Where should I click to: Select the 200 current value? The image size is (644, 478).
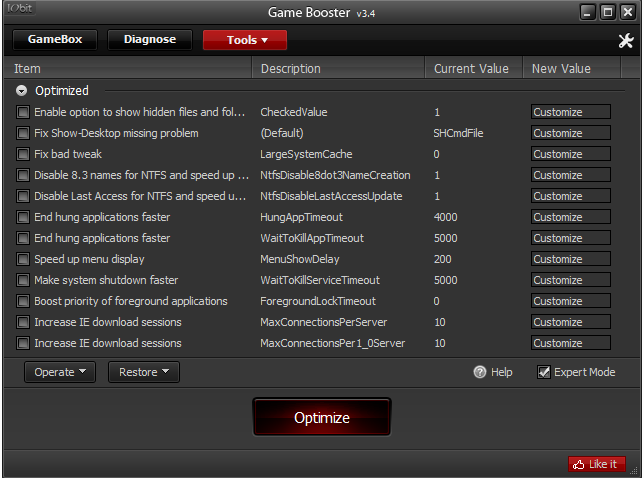pyautogui.click(x=442, y=259)
